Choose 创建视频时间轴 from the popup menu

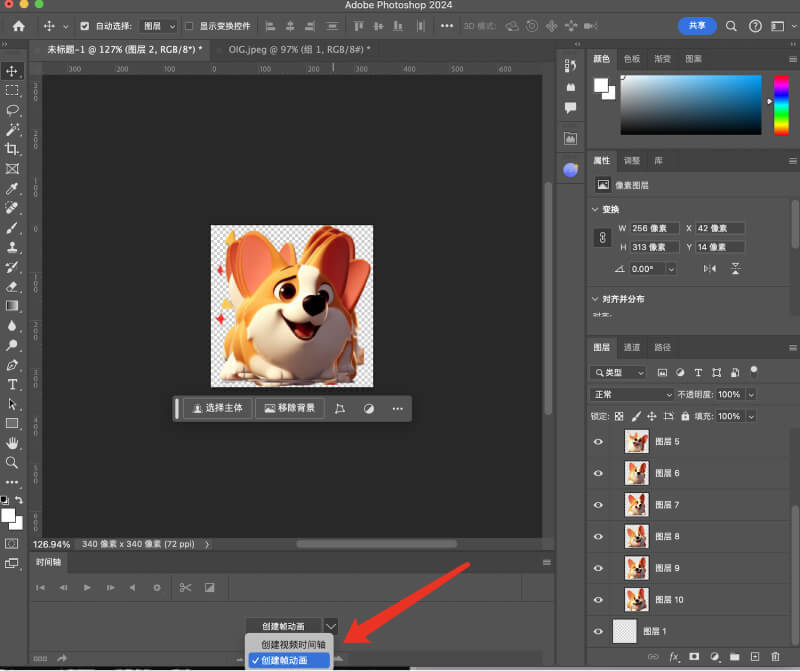[293, 644]
